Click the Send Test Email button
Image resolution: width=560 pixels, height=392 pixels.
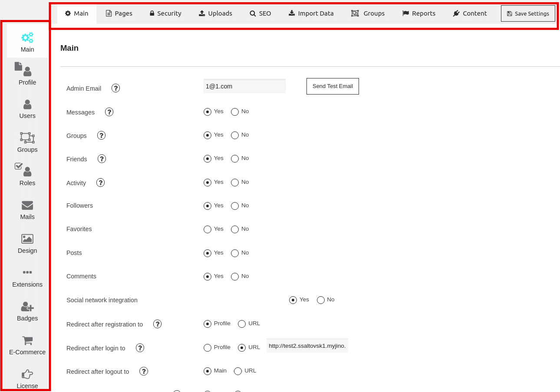[333, 86]
